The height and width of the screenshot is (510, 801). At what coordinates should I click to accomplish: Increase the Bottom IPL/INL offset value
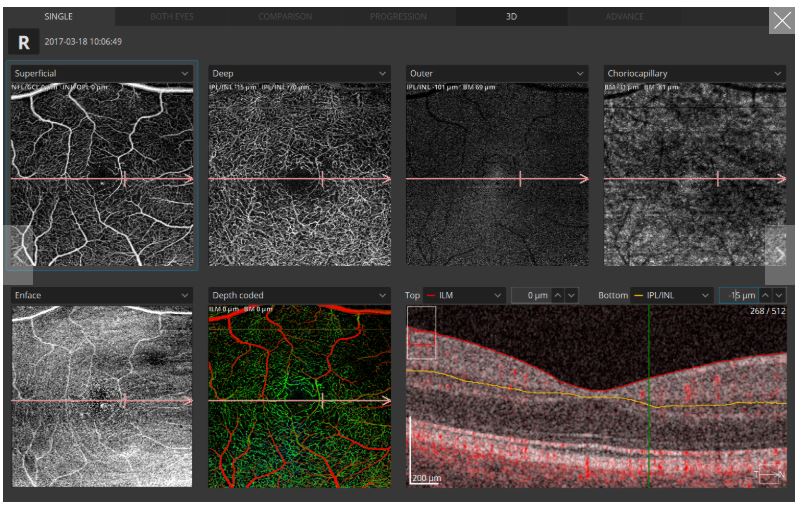coord(765,296)
